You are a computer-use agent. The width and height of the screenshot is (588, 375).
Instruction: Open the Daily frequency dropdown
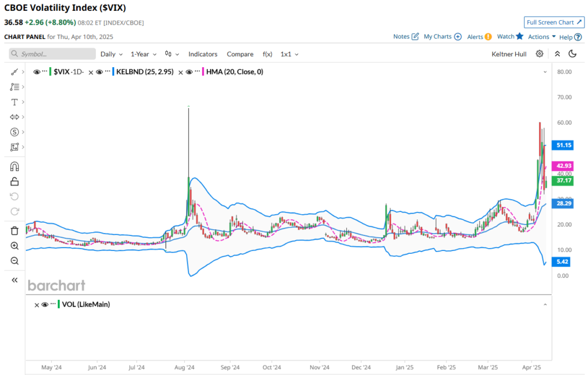[111, 54]
